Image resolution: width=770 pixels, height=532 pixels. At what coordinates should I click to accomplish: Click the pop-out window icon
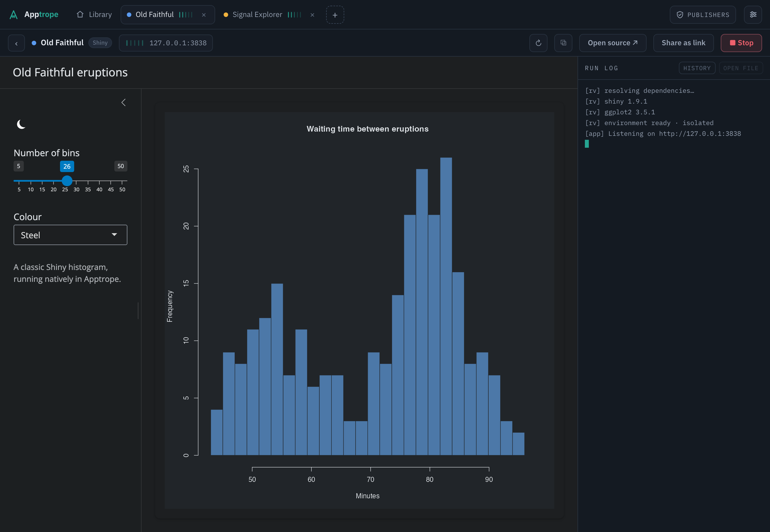[x=563, y=43]
